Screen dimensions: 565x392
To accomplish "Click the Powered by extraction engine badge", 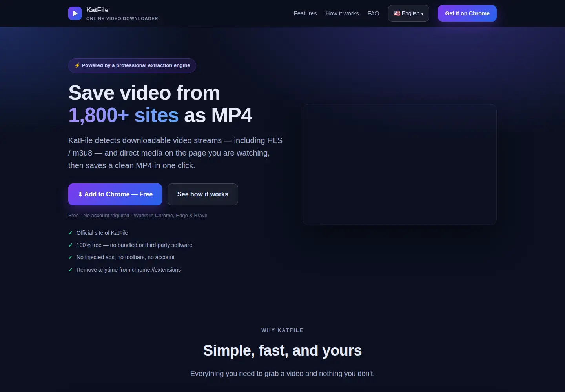I will coord(132,65).
